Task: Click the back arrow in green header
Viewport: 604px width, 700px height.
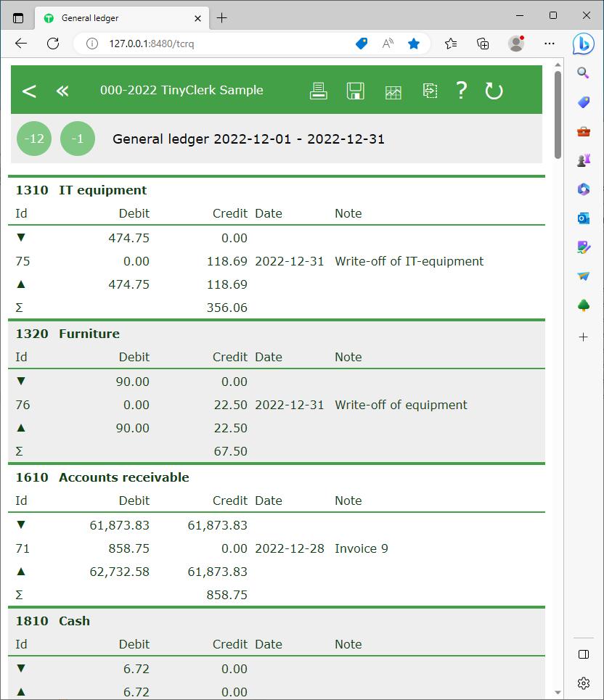Action: click(29, 91)
